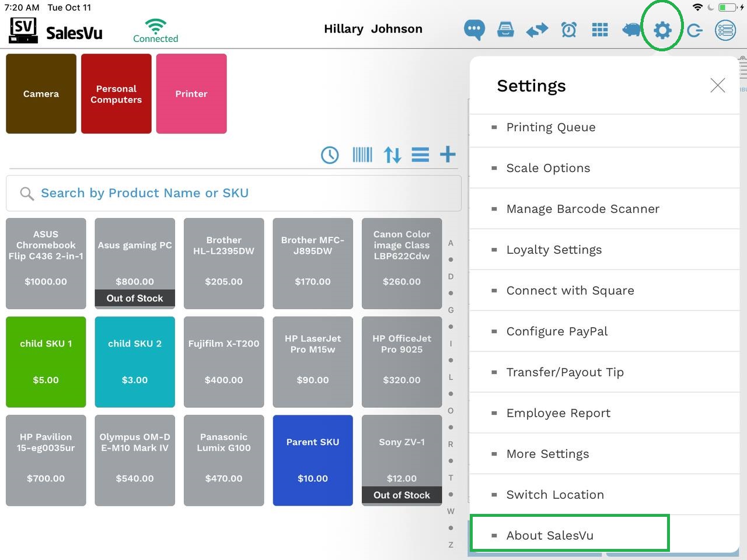The height and width of the screenshot is (560, 747).
Task: Add child SKU 1 product
Action: [x=46, y=362]
